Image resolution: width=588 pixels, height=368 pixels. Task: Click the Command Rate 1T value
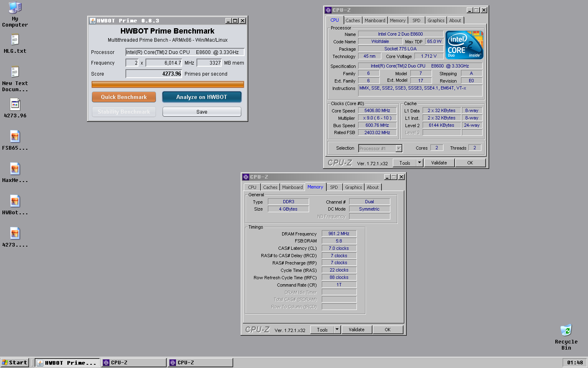click(339, 285)
